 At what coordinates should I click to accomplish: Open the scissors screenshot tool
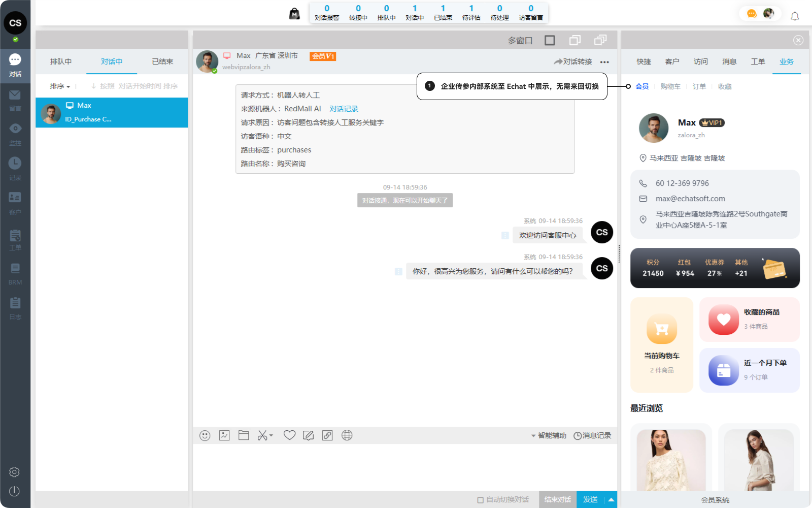[x=262, y=435]
